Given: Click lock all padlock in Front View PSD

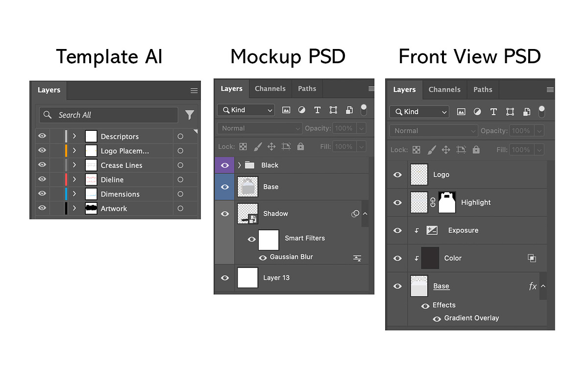Looking at the screenshot, I should 476,149.
